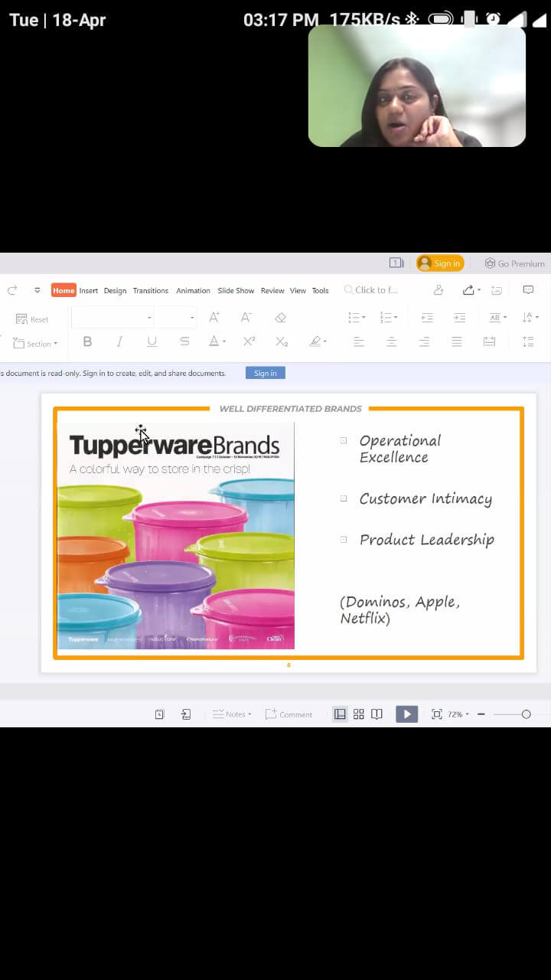
Task: Switch to the Design tab
Action: (116, 290)
